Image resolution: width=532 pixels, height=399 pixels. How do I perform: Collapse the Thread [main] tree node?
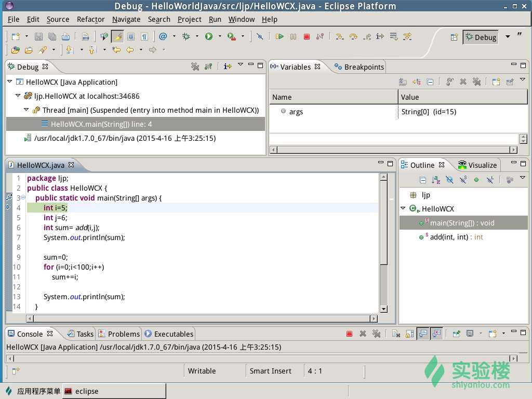(26, 110)
